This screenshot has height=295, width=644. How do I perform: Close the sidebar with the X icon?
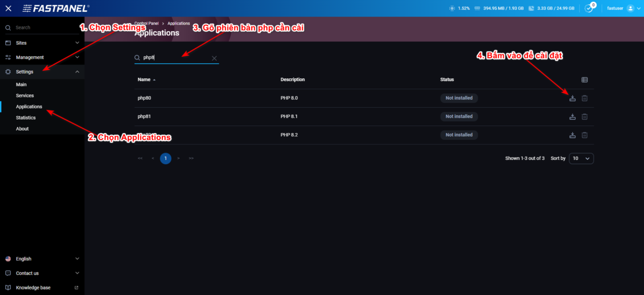point(8,8)
